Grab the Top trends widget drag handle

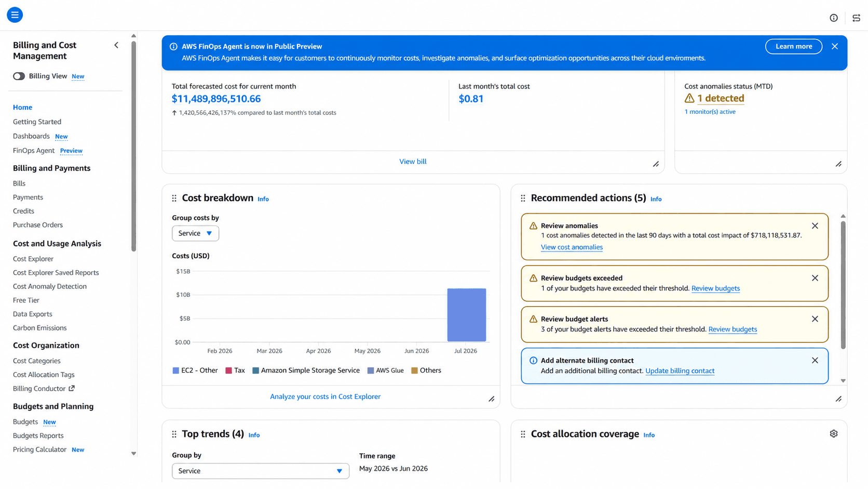pyautogui.click(x=174, y=434)
